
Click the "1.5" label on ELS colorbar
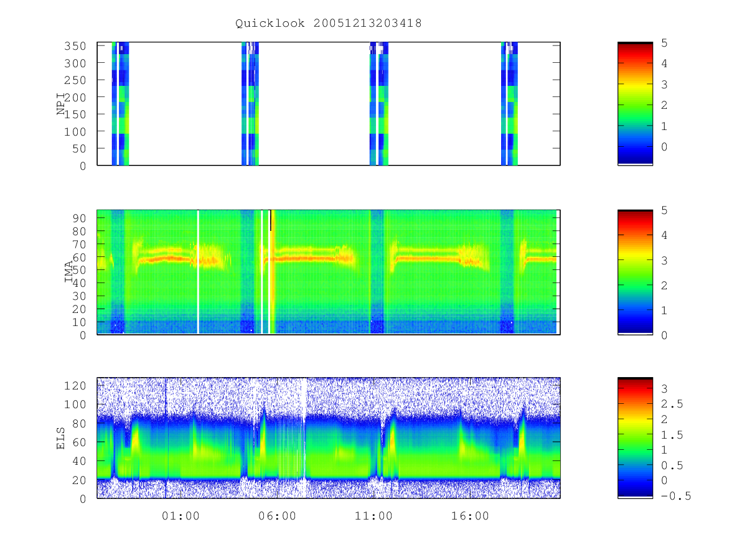pos(672,435)
